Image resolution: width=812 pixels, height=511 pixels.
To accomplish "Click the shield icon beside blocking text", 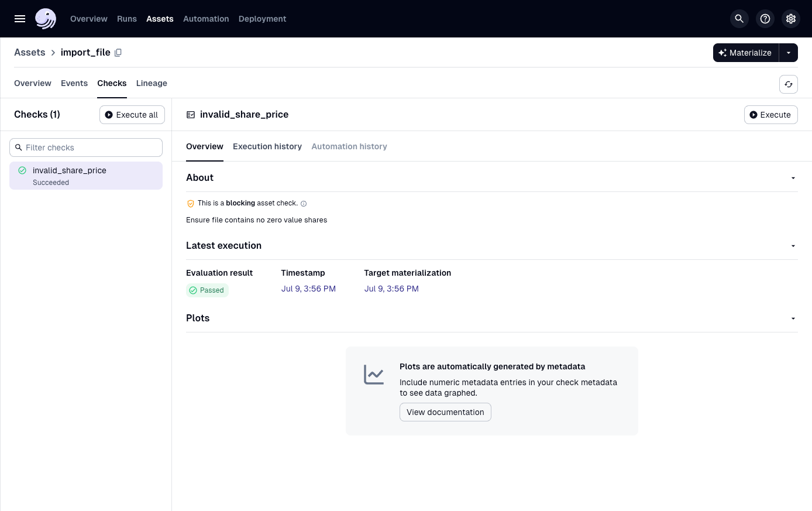I will click(x=191, y=203).
